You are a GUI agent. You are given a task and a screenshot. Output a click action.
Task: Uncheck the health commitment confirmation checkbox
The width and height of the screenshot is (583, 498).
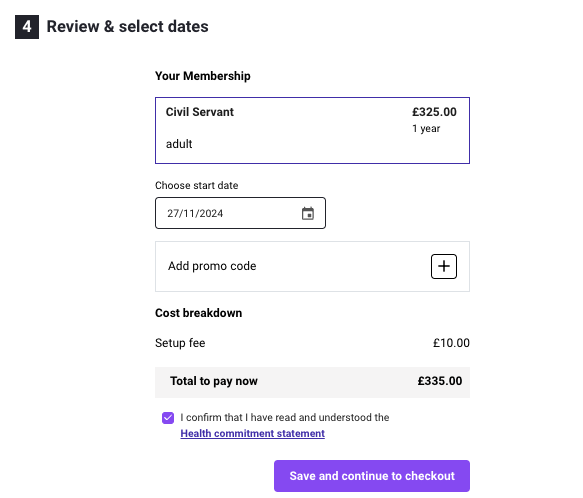(168, 418)
